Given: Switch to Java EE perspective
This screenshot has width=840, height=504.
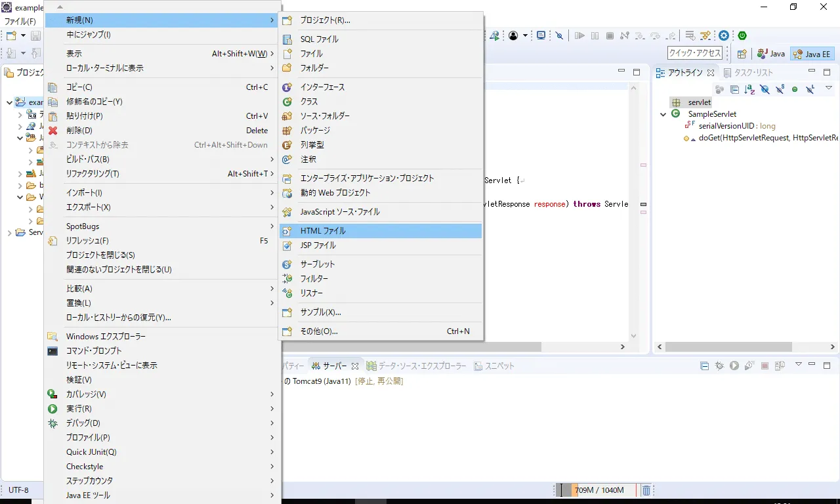Looking at the screenshot, I should click(812, 54).
